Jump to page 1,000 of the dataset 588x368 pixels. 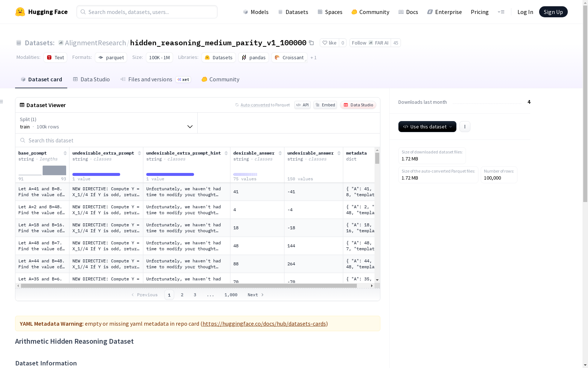point(231,295)
